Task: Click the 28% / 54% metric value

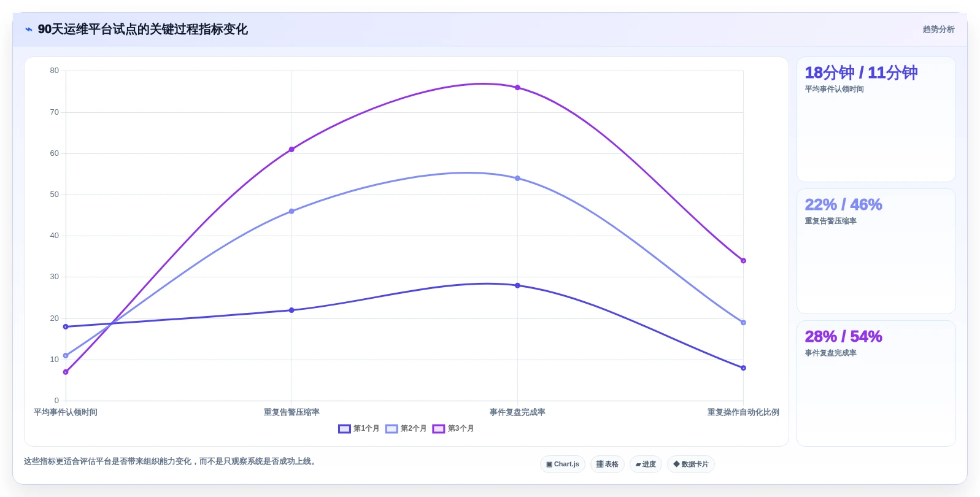Action: point(843,337)
